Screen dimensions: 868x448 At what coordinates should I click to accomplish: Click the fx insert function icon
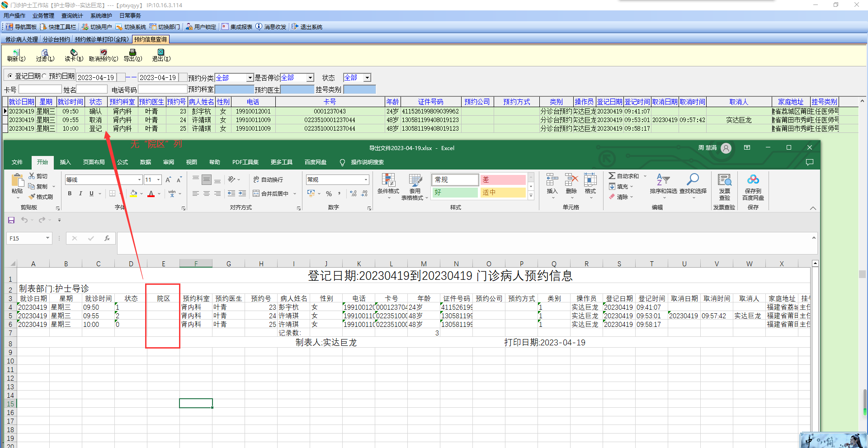point(107,238)
